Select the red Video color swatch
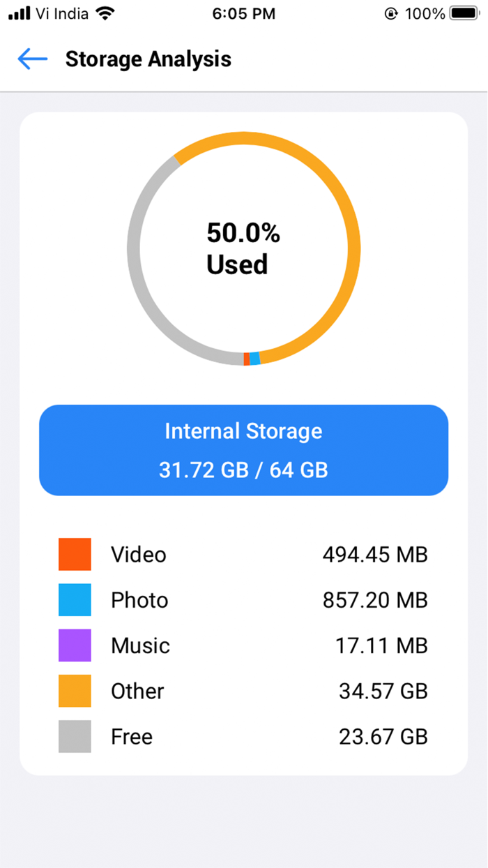 [75, 554]
